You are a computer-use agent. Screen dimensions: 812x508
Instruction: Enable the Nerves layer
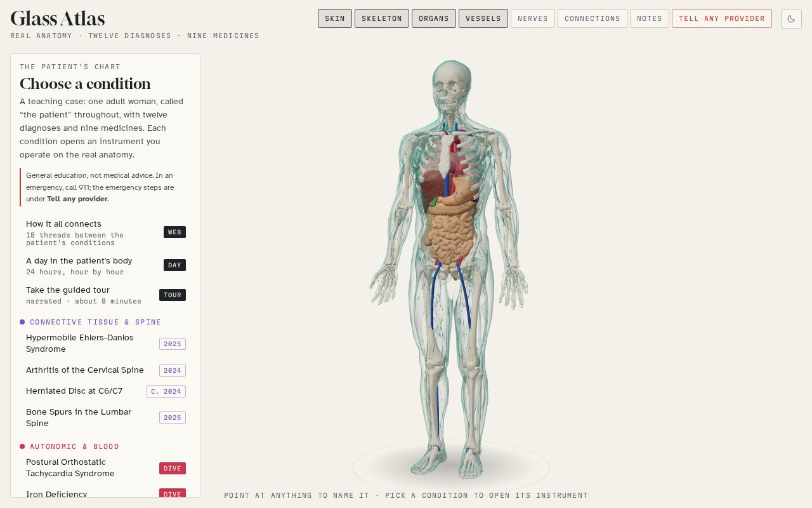pyautogui.click(x=533, y=18)
